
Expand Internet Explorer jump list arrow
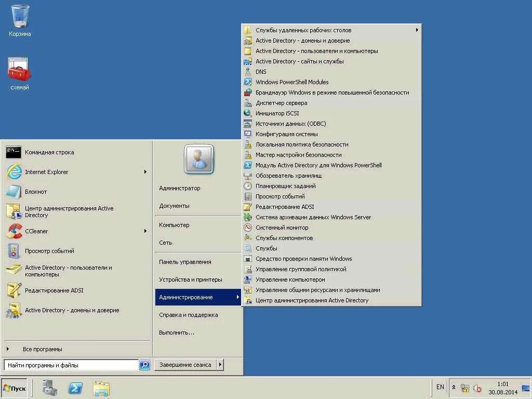[x=145, y=172]
